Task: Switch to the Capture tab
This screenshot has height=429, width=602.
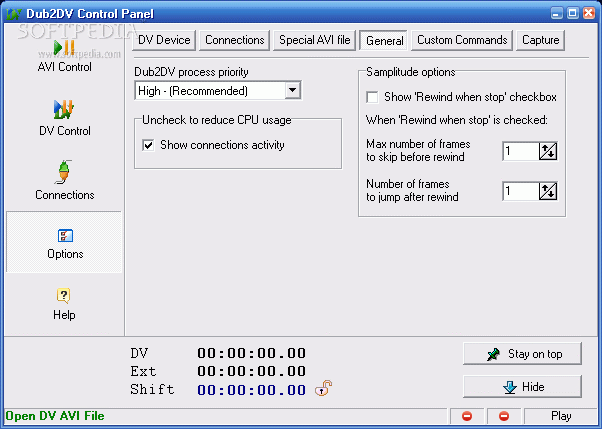Action: [x=541, y=40]
